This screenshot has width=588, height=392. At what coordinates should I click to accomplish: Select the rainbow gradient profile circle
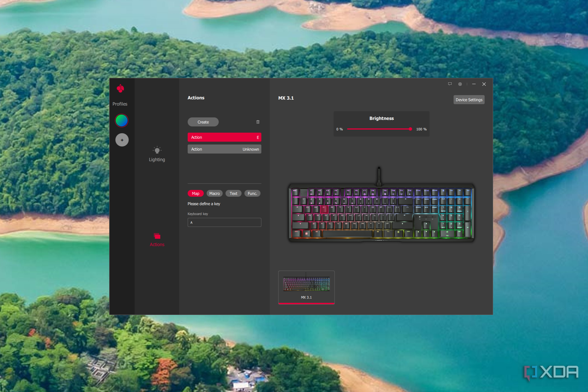pyautogui.click(x=122, y=121)
